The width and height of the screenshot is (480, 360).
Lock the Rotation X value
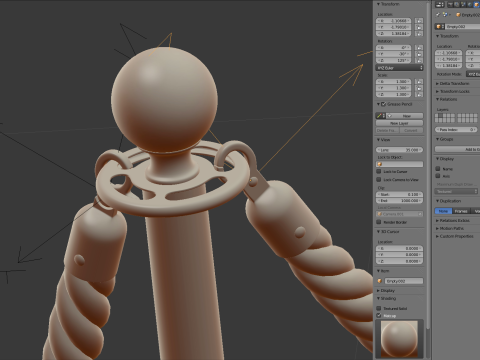pos(419,48)
